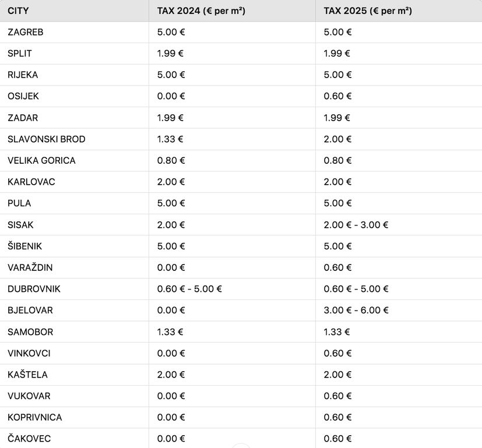The image size is (482, 448).
Task: Select the ŠIBENIK city cell
Action: [25, 246]
